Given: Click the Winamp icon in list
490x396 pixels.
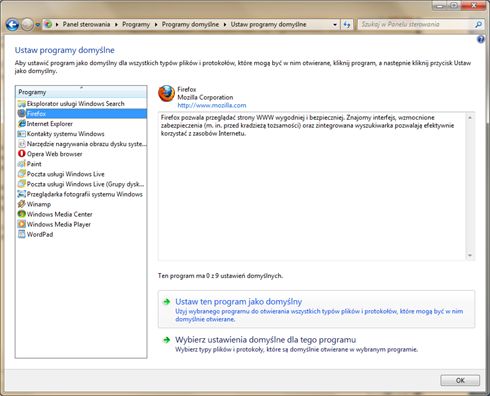Looking at the screenshot, I should click(22, 204).
